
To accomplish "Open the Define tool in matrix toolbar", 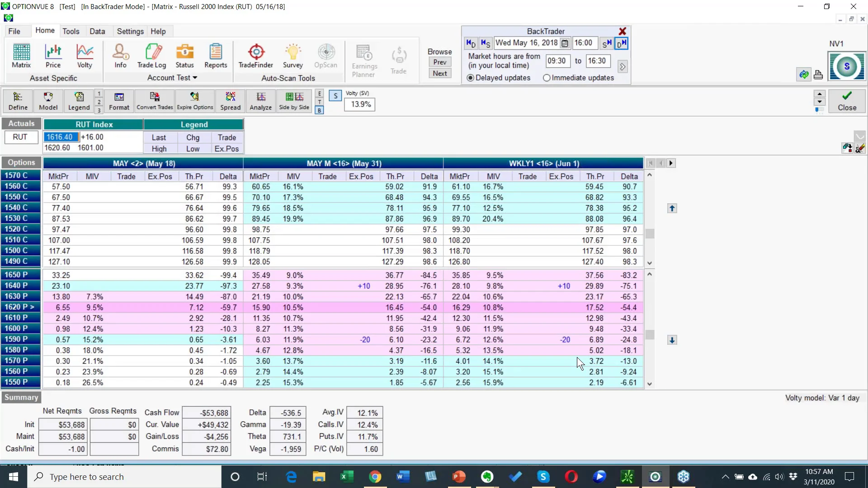I will pyautogui.click(x=18, y=101).
